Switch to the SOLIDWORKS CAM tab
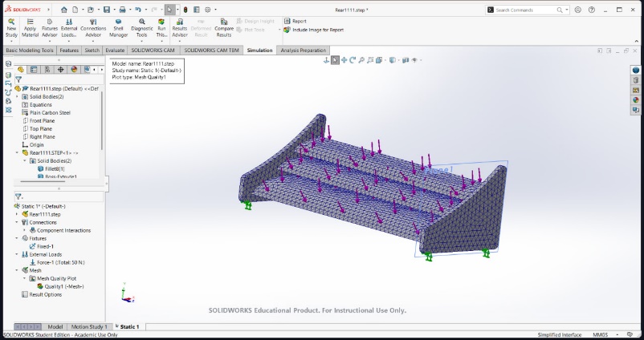This screenshot has height=340, width=644. coord(153,51)
